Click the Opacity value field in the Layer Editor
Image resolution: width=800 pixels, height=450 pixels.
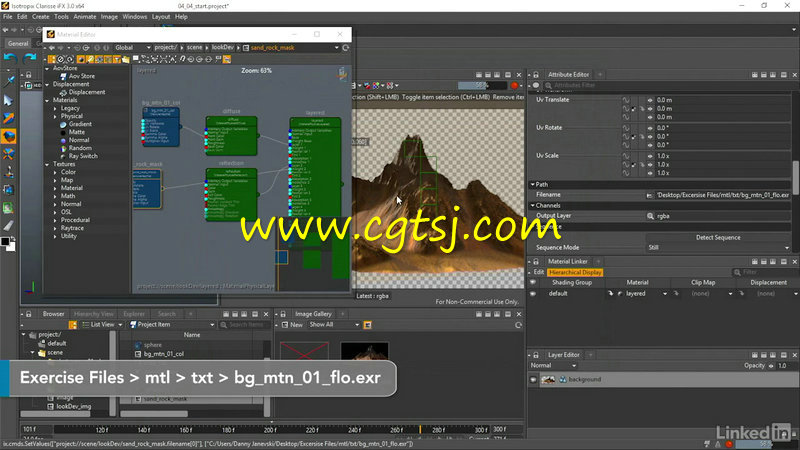point(787,366)
